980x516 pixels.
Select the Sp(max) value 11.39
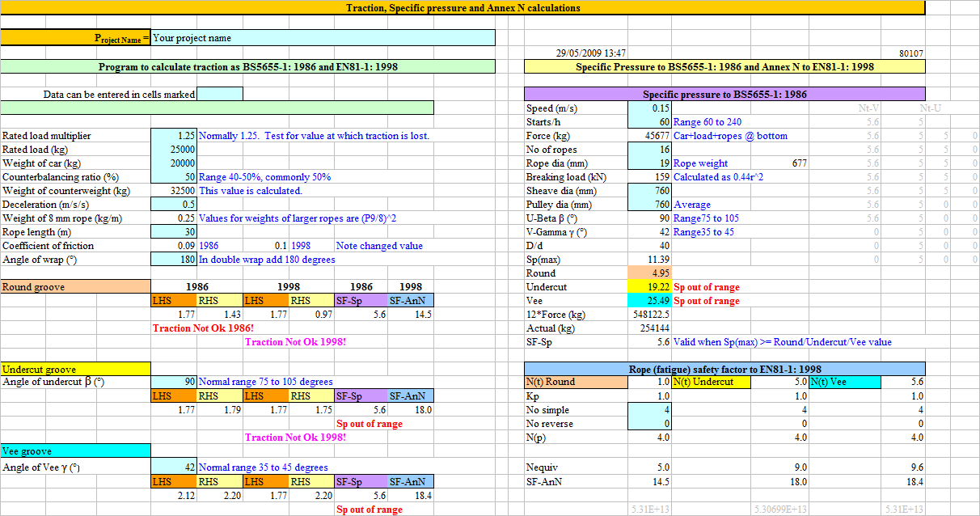tap(649, 260)
